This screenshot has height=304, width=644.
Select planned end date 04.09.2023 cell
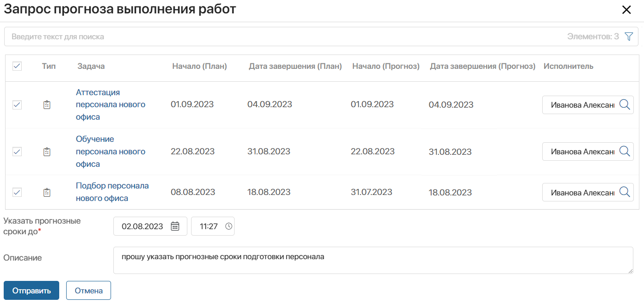(270, 104)
